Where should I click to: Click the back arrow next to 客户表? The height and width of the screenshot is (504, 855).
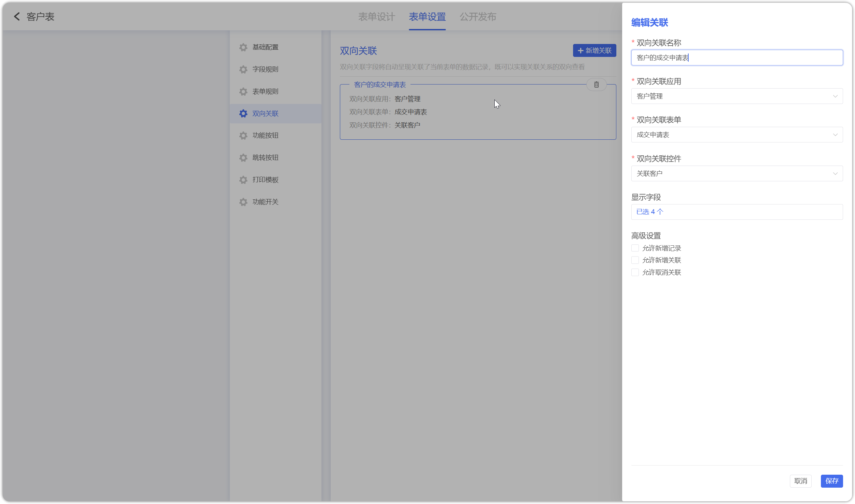pos(17,16)
